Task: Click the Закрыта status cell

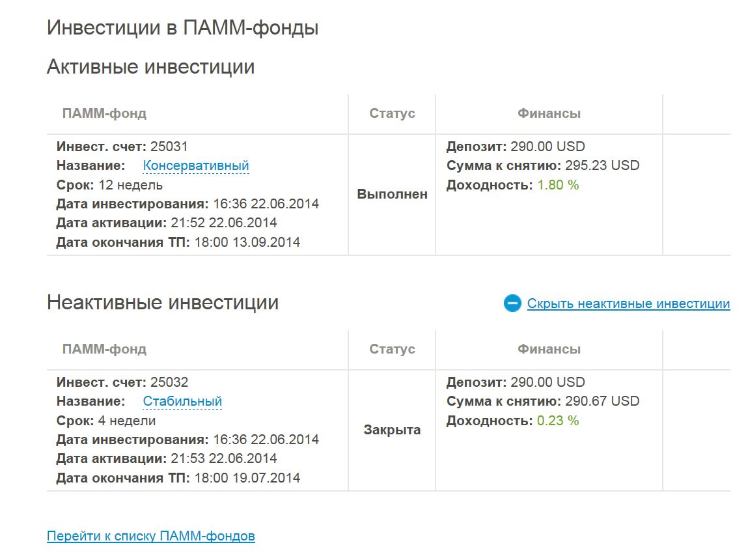Action: (x=392, y=430)
